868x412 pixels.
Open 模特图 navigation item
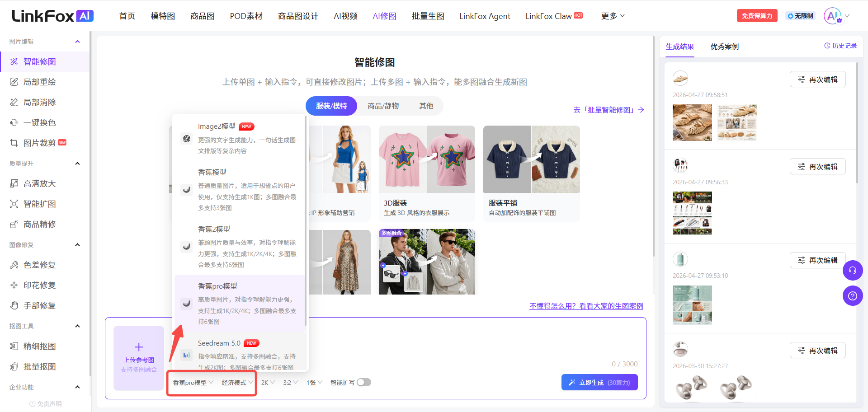[x=163, y=16]
